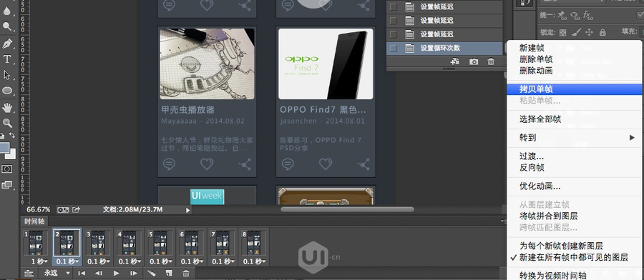The height and width of the screenshot is (280, 644).
Task: Reset default foreground and background colors
Action: (x=2, y=135)
